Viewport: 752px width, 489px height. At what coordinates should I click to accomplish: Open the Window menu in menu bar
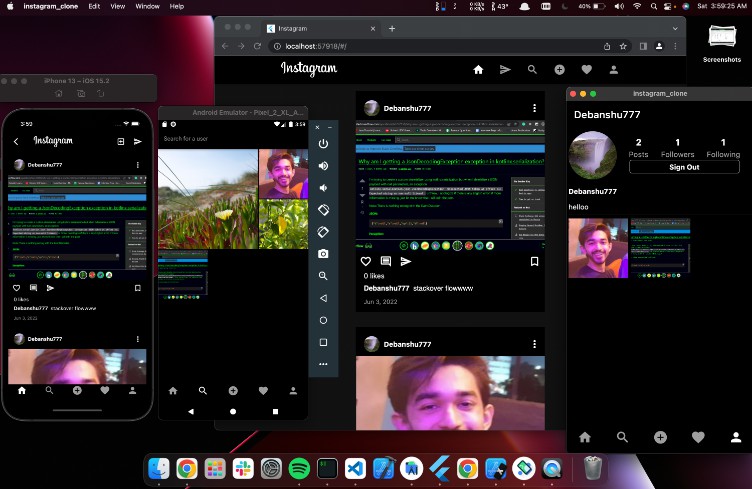pos(147,6)
